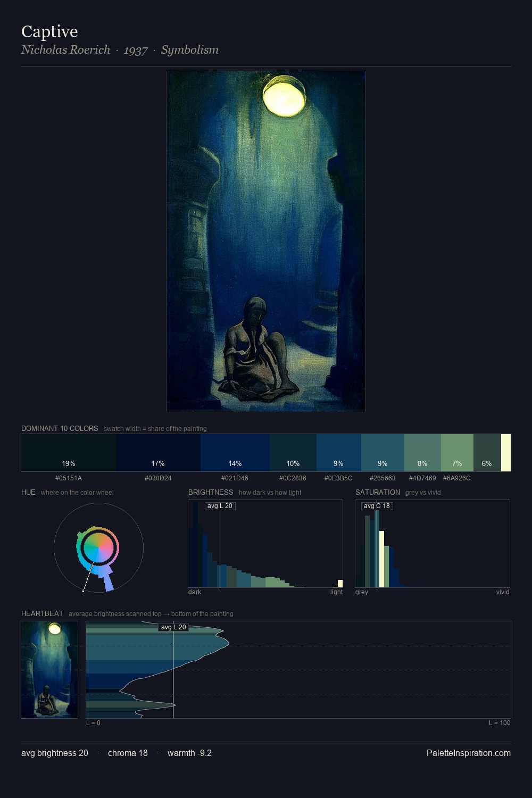Viewport: 532px width, 798px height.
Task: Click the "Symbolism" style label
Action: 190,49
